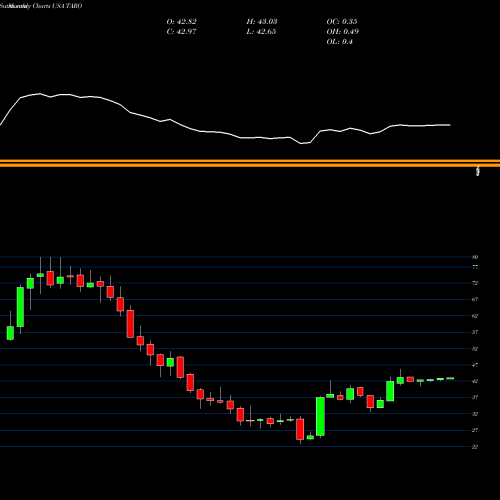
Task: Click the first green candle at chart's left edge
Action: pyautogui.click(x=10, y=333)
